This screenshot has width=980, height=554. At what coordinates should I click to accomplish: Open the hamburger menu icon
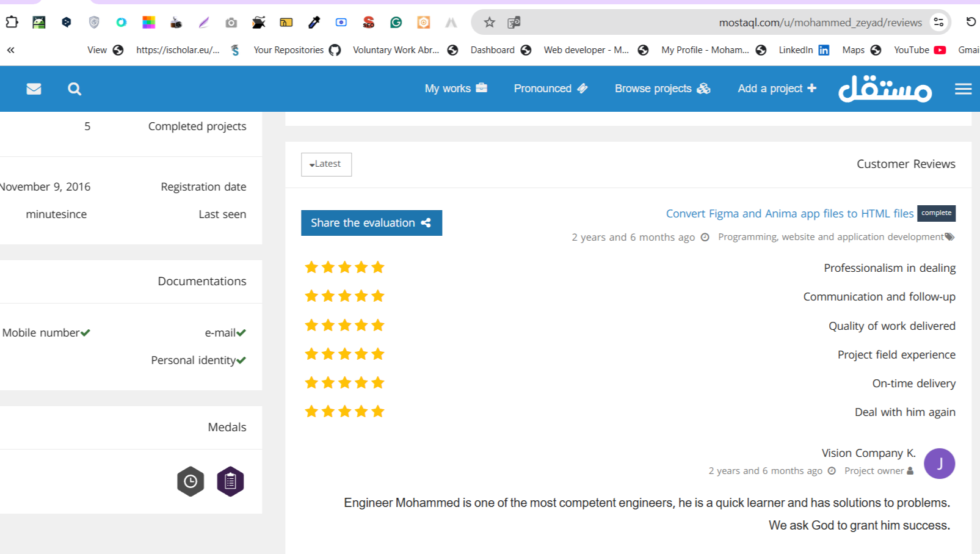pyautogui.click(x=963, y=89)
